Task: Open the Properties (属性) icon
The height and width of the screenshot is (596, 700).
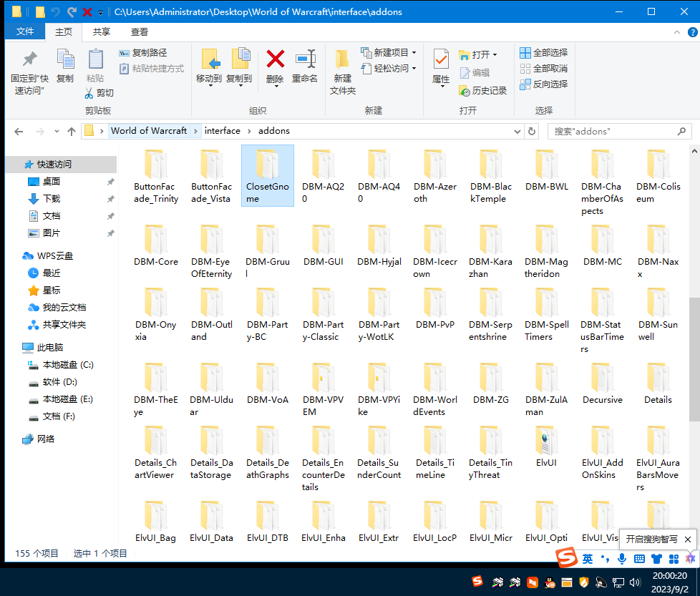Action: 441,59
